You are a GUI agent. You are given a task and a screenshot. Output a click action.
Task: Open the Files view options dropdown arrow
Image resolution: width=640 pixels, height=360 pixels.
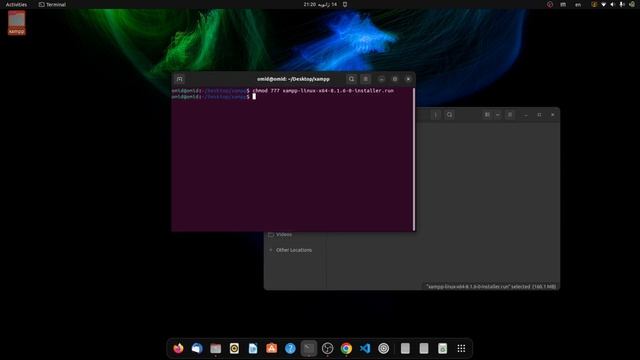coord(498,115)
